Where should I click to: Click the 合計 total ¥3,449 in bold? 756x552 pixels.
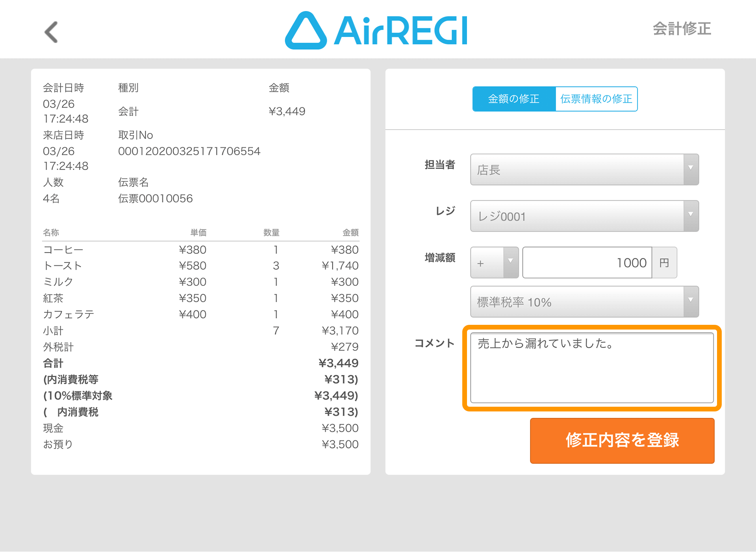(338, 363)
